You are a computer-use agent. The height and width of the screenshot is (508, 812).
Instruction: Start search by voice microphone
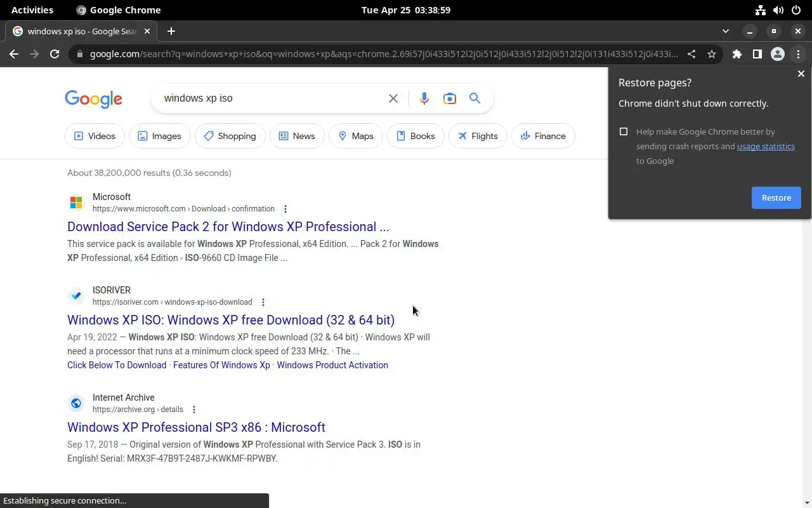[424, 98]
